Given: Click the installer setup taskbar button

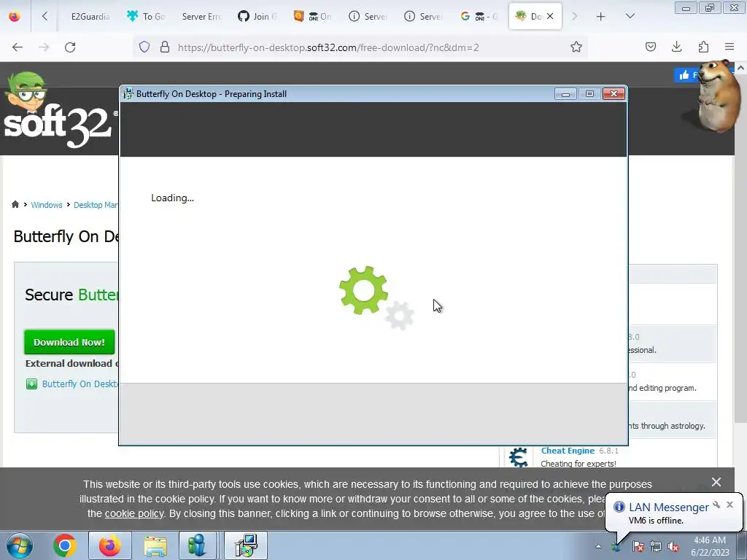Looking at the screenshot, I should [247, 545].
